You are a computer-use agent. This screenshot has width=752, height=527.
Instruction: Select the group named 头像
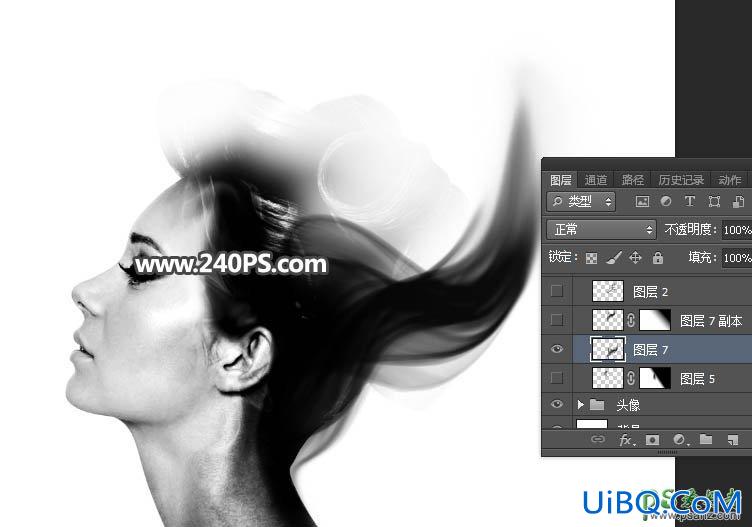[x=628, y=405]
